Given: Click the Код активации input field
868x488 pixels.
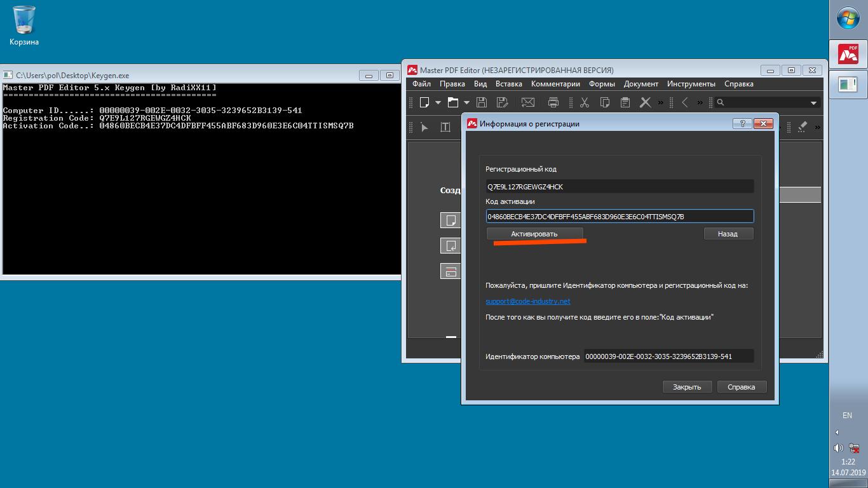Looking at the screenshot, I should click(620, 217).
